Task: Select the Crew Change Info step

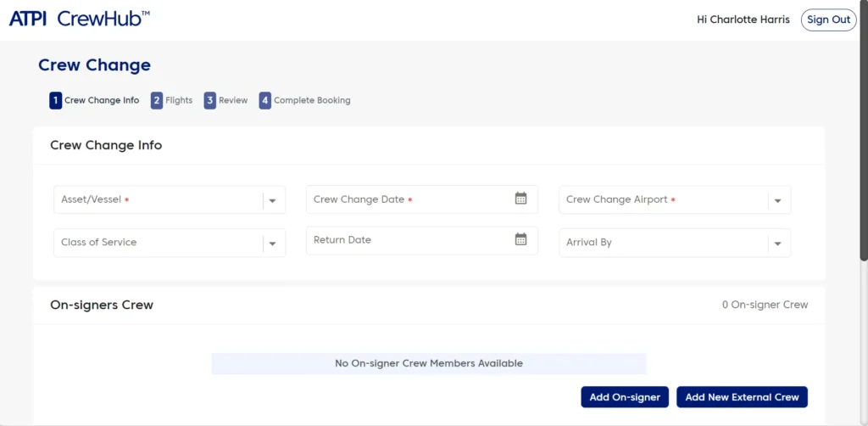Action: [102, 100]
